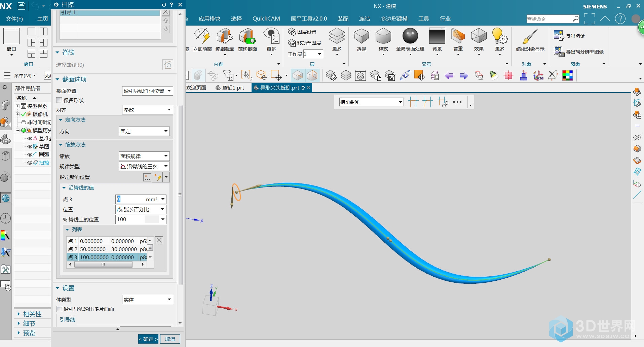
Task: Expand the Model Views (模型视图) tree node
Action: tap(17, 106)
